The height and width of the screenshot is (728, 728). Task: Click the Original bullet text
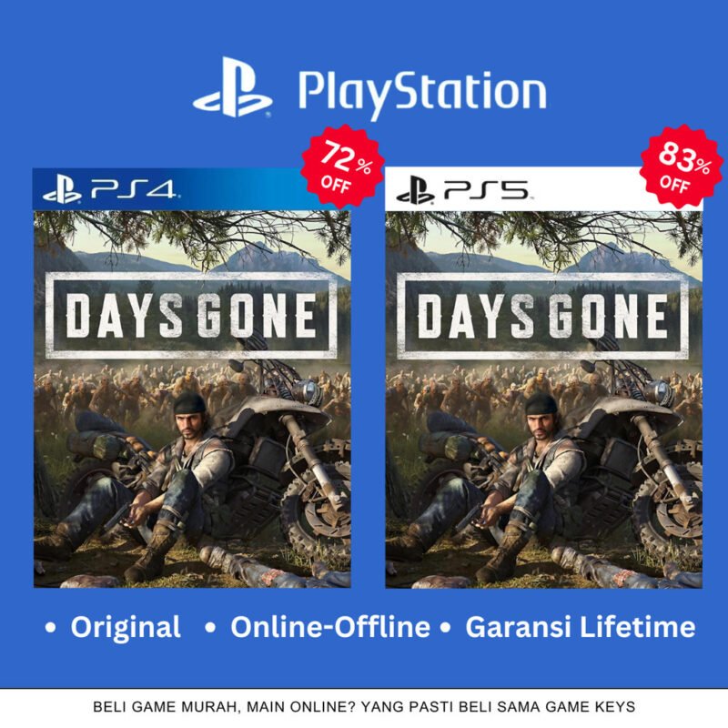(126, 627)
